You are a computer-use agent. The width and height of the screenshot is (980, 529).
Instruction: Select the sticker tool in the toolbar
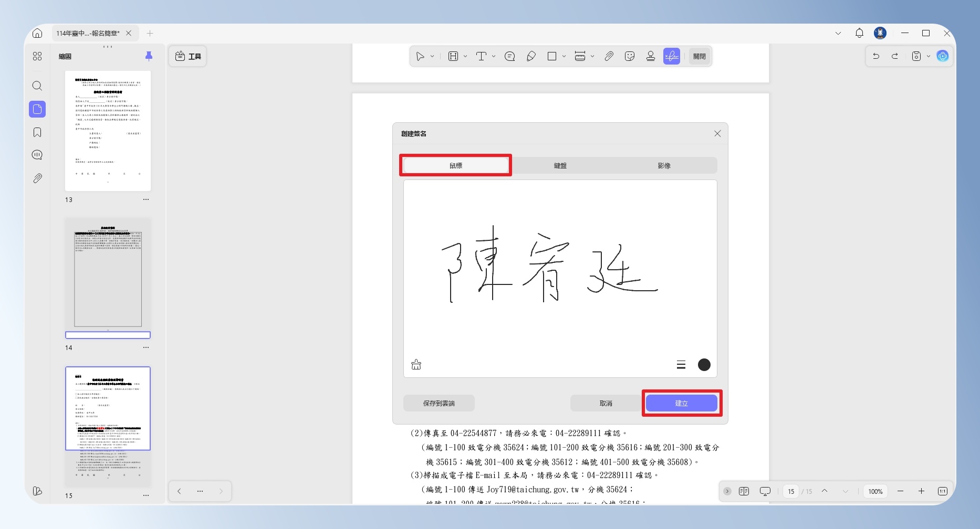pyautogui.click(x=630, y=56)
